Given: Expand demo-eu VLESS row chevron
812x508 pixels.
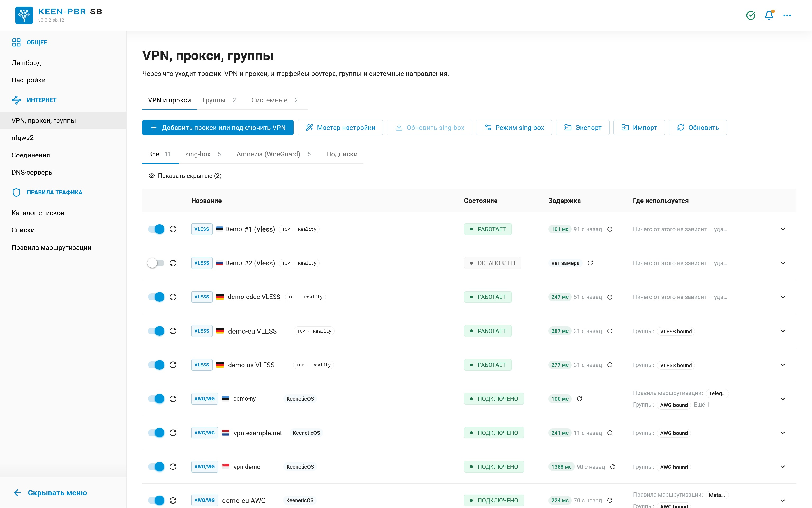Looking at the screenshot, I should 782,331.
